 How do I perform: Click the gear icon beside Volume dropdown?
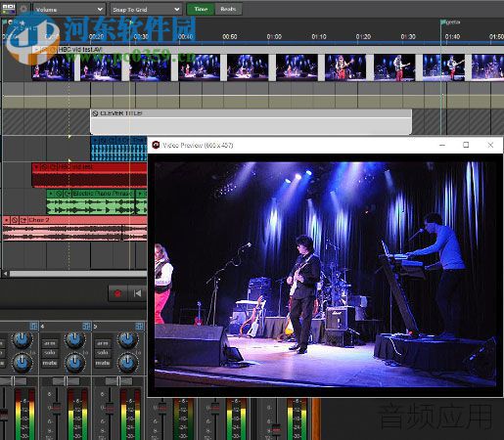pos(23,9)
